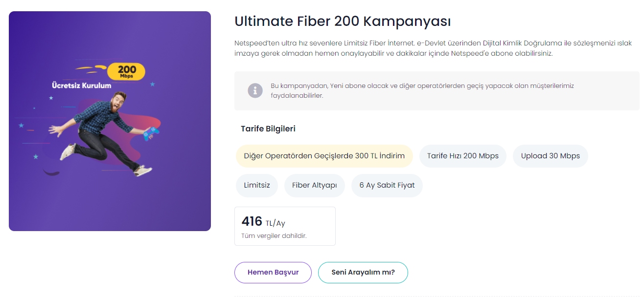This screenshot has width=644, height=299.
Task: Click the yellow 200 Mbps badge
Action: (126, 71)
